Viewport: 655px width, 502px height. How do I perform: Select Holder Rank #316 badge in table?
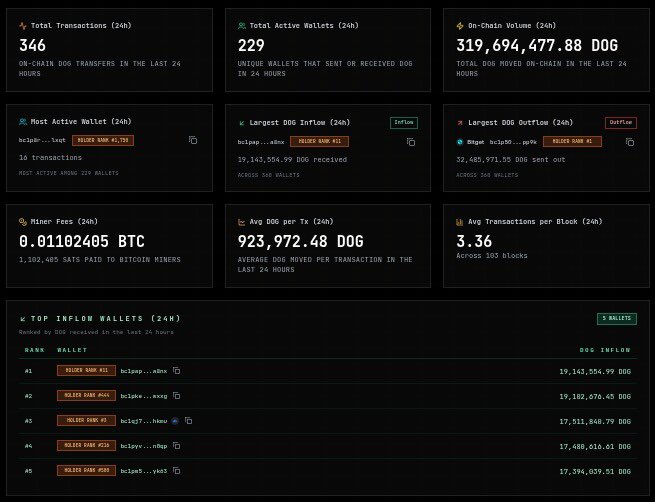pyautogui.click(x=86, y=445)
